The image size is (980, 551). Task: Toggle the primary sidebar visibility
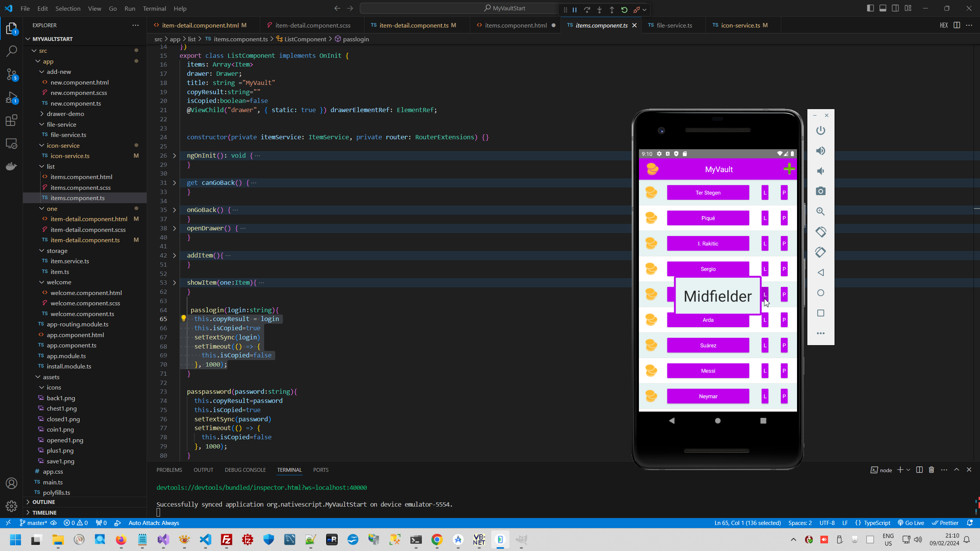pyautogui.click(x=870, y=8)
